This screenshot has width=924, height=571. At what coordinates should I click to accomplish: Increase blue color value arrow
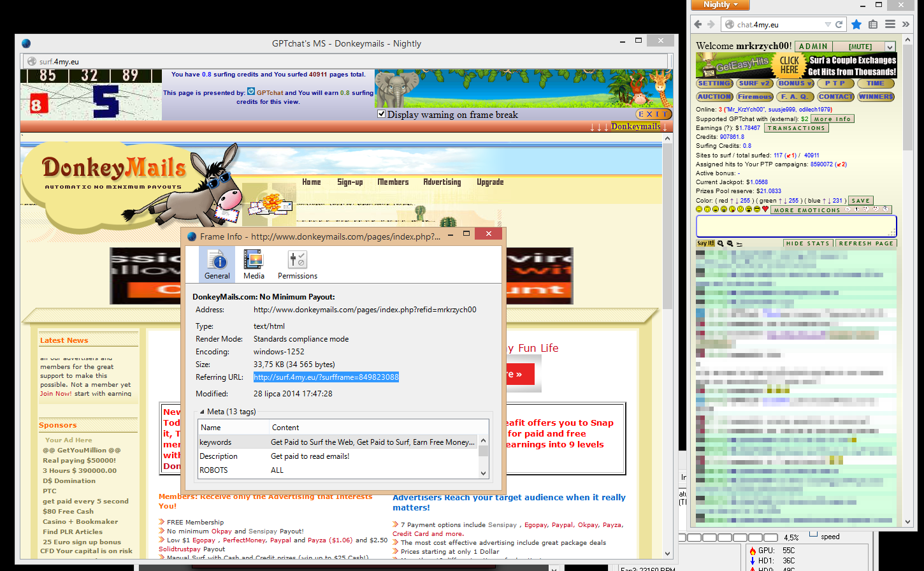pos(824,201)
